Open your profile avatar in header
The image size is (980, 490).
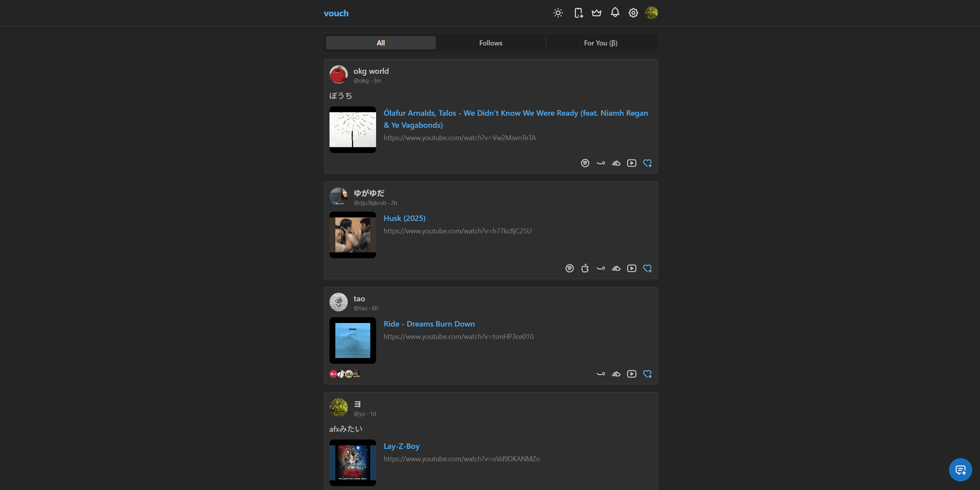(x=651, y=13)
